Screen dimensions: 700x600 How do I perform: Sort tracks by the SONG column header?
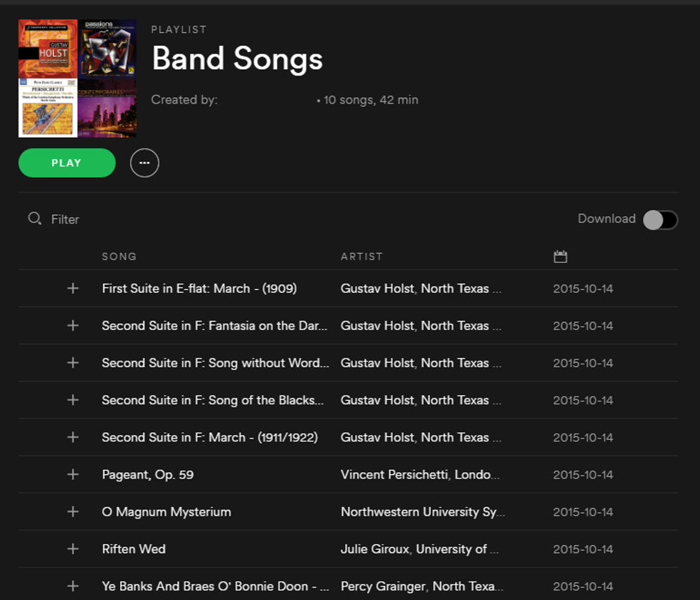(x=119, y=256)
